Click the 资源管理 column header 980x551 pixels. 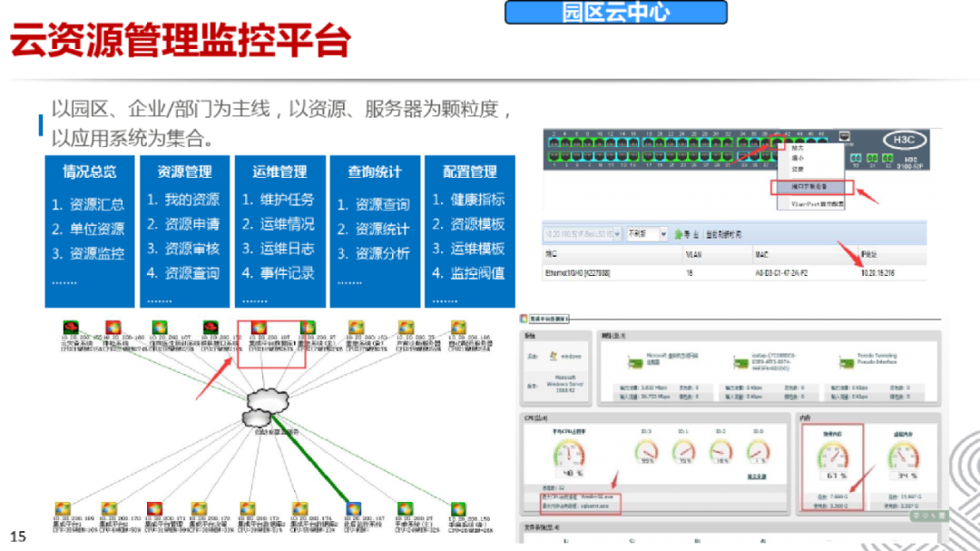pyautogui.click(x=184, y=171)
